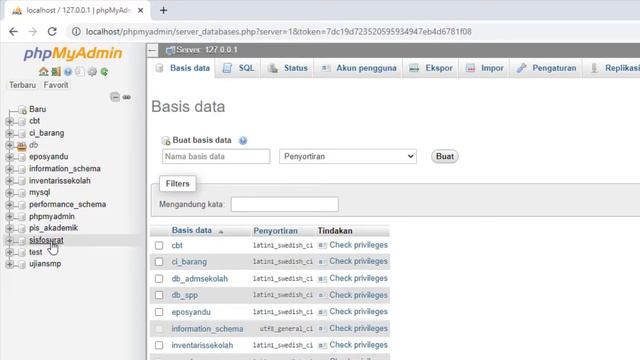Screen dimensions: 640x360
Task: Open the Status tab
Action: pyautogui.click(x=288, y=68)
